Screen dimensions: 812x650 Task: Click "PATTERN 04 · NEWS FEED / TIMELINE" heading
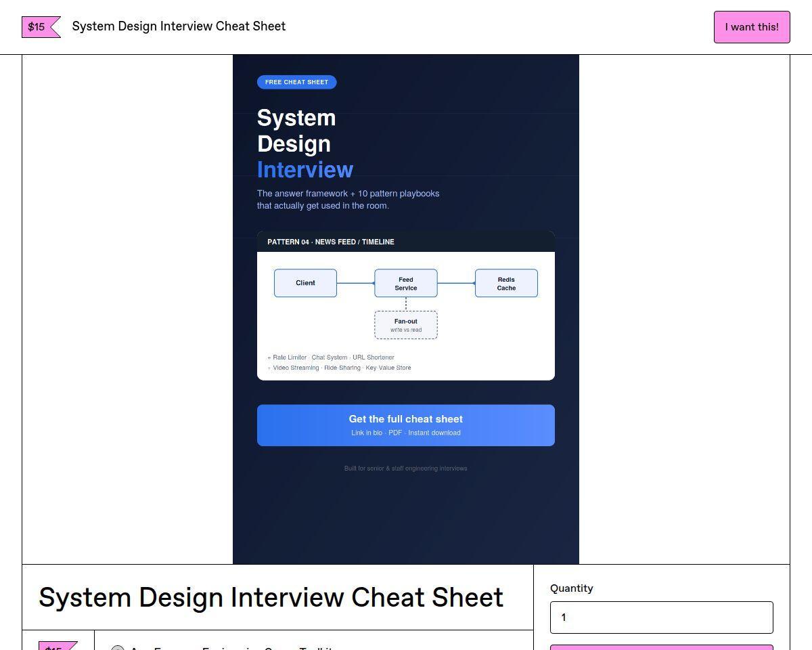[x=331, y=242]
